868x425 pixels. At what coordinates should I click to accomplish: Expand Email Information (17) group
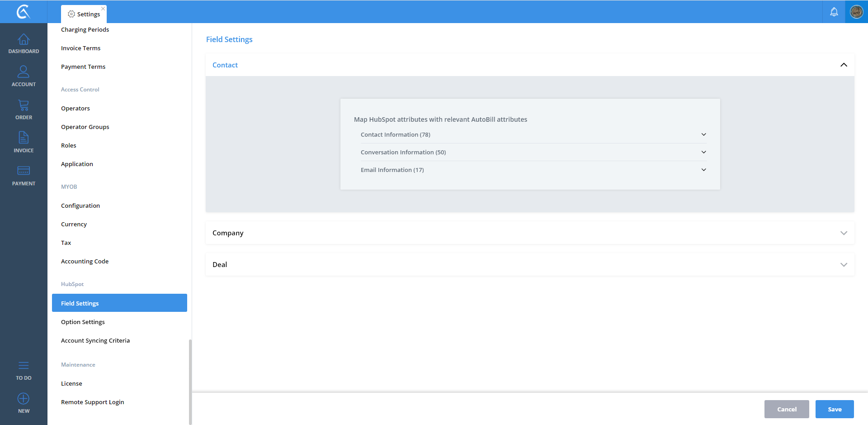click(x=703, y=170)
